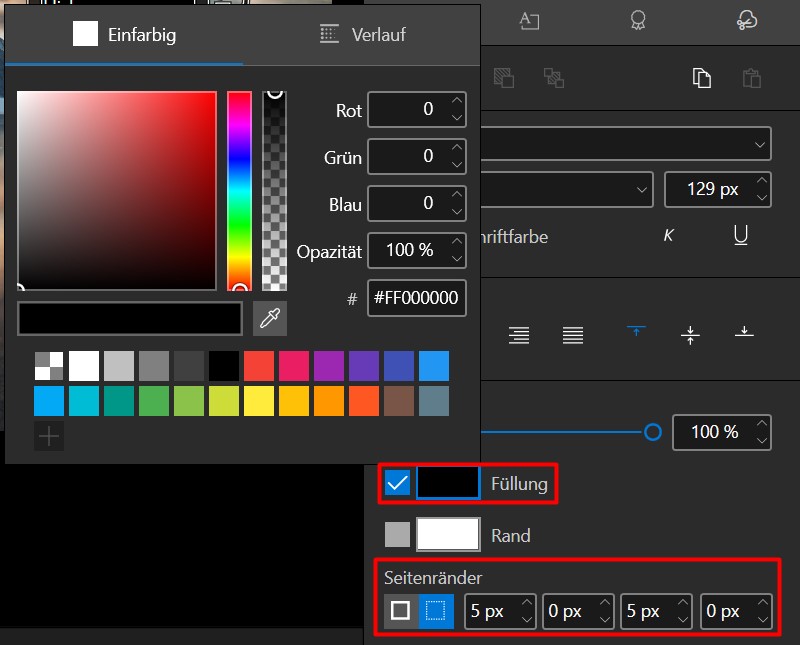Select the blue-grey palette swatch

point(434,401)
